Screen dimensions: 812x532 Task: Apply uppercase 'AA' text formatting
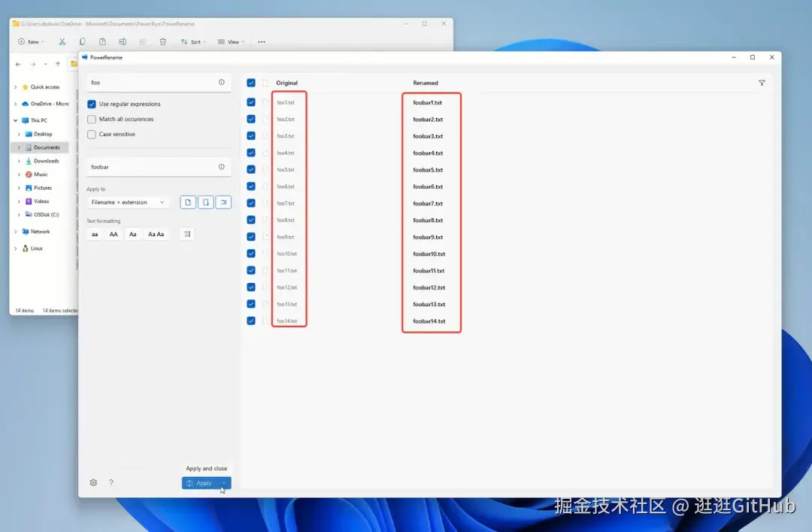point(114,234)
